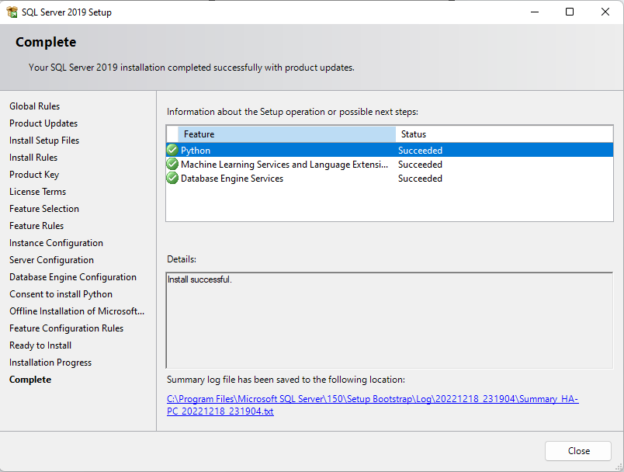Image resolution: width=624 pixels, height=472 pixels.
Task: Click the Installation Progress step
Action: tap(50, 362)
